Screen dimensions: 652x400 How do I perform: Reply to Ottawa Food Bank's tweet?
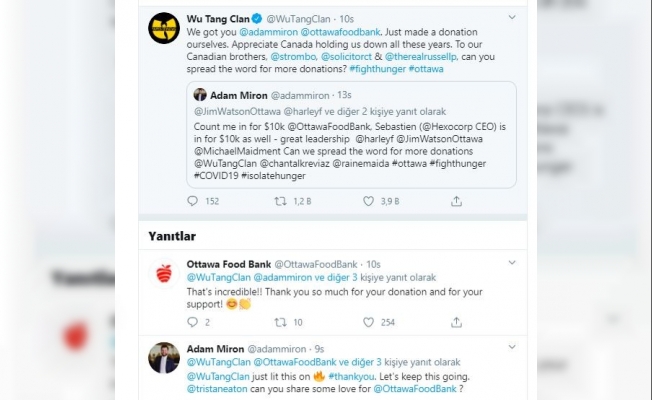tap(193, 322)
